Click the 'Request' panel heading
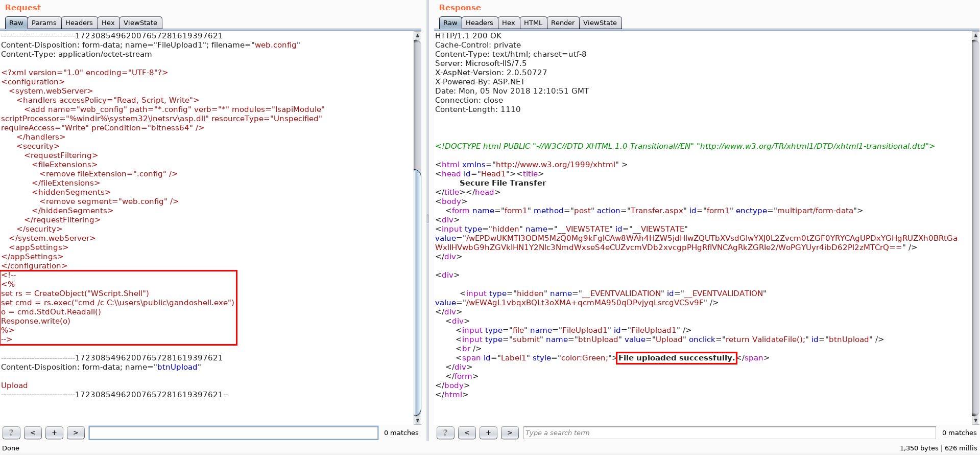Viewport: 980px width, 455px height. pos(23,8)
